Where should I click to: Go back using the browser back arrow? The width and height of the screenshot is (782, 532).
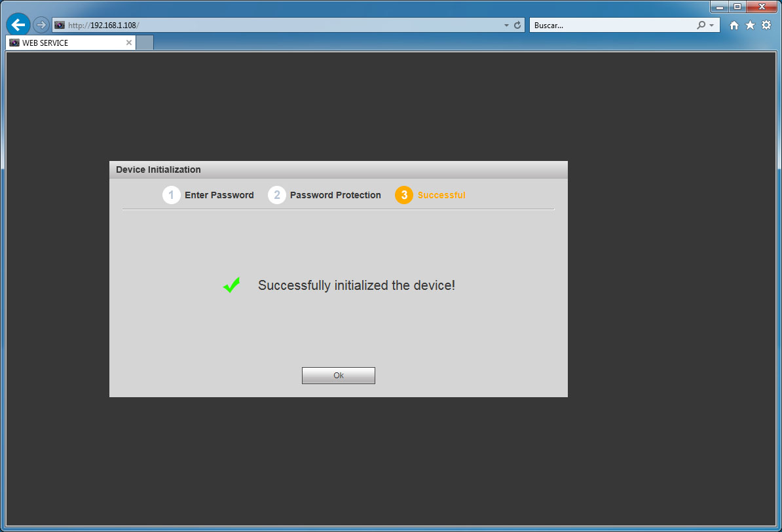pos(18,24)
